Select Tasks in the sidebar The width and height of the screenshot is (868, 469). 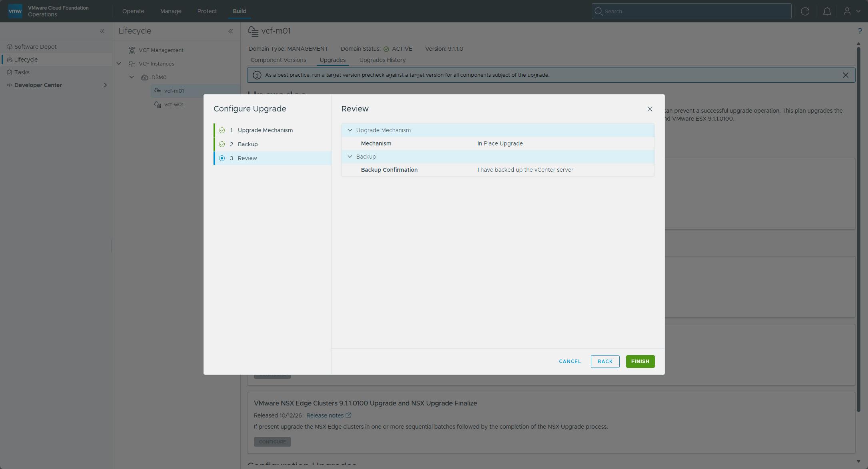(x=56, y=72)
